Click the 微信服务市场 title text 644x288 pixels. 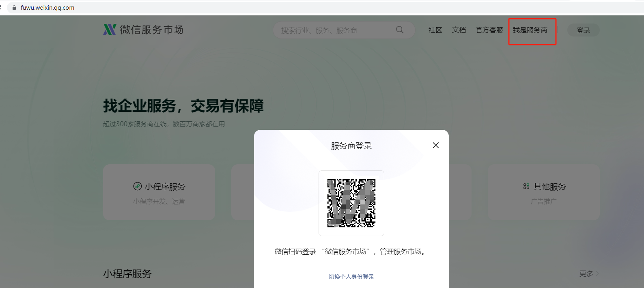point(152,30)
